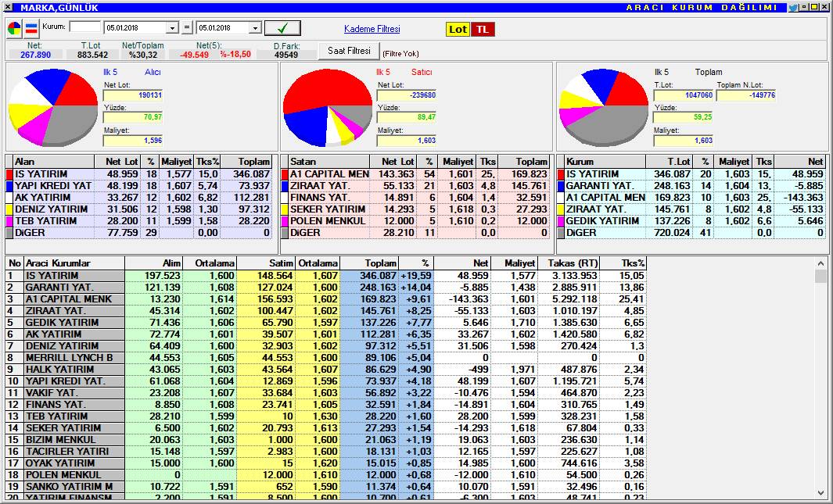Click D.Fark value 49549

click(286, 55)
